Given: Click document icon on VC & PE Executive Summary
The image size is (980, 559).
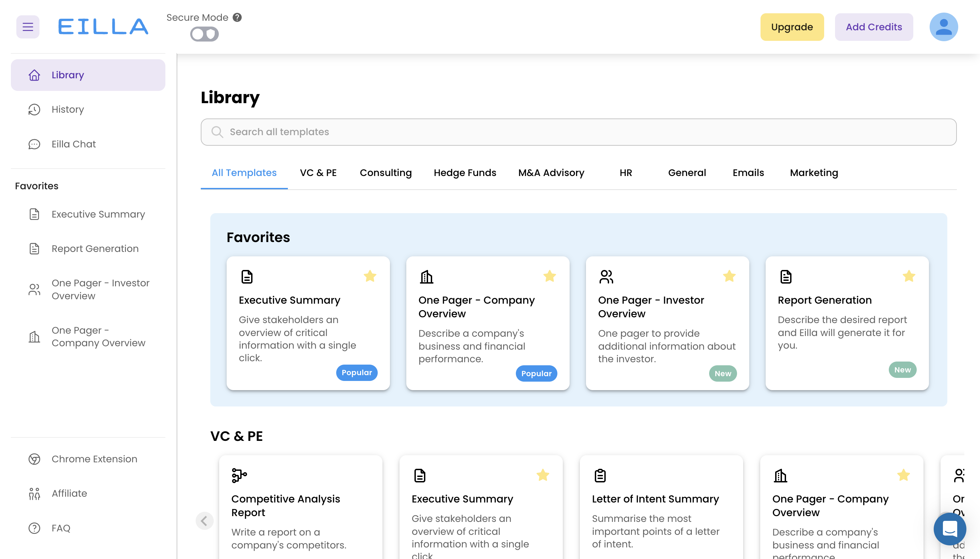Looking at the screenshot, I should tap(420, 476).
